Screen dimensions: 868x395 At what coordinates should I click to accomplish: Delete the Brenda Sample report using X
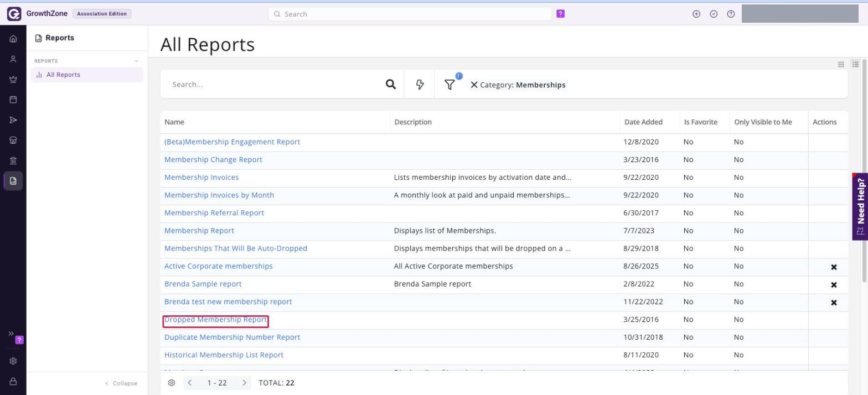coord(834,285)
